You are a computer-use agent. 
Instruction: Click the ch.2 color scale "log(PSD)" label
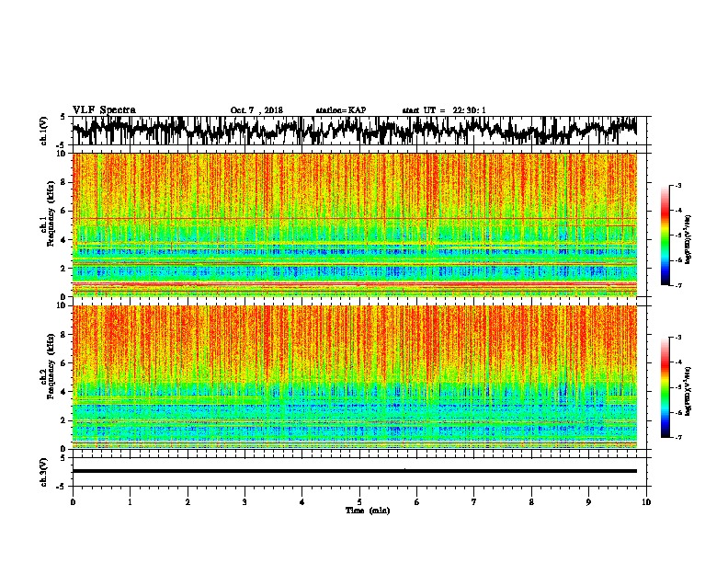[688, 391]
